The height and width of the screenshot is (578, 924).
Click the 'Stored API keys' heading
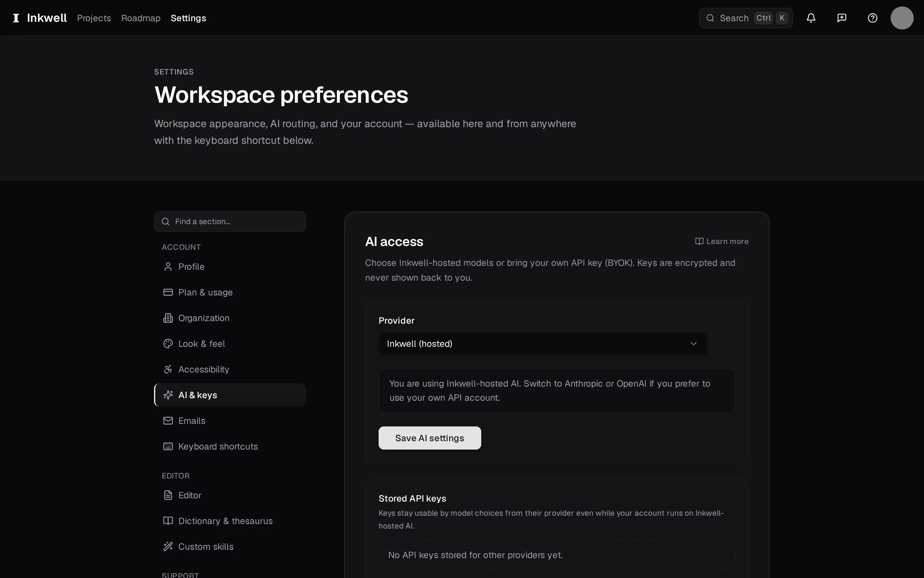coord(412,498)
